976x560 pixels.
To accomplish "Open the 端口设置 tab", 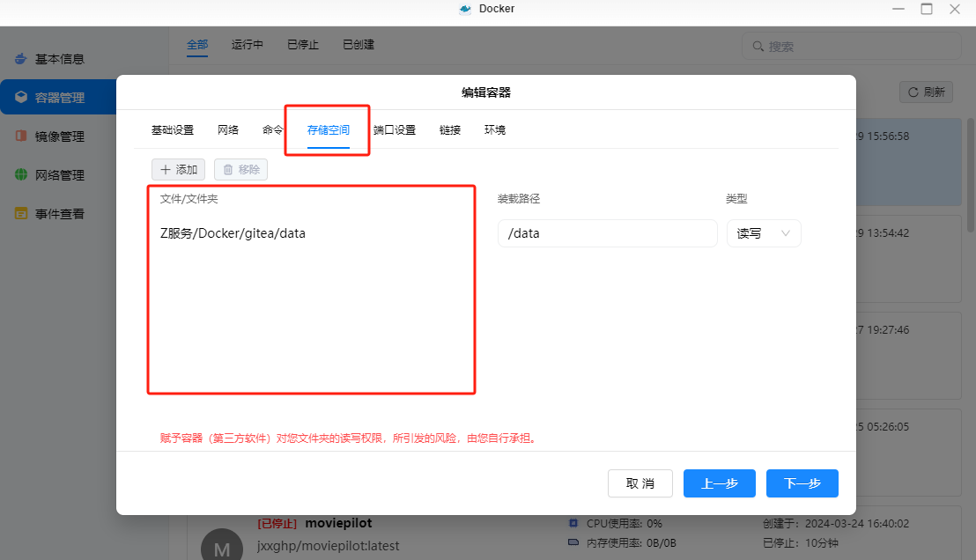I will tap(394, 130).
